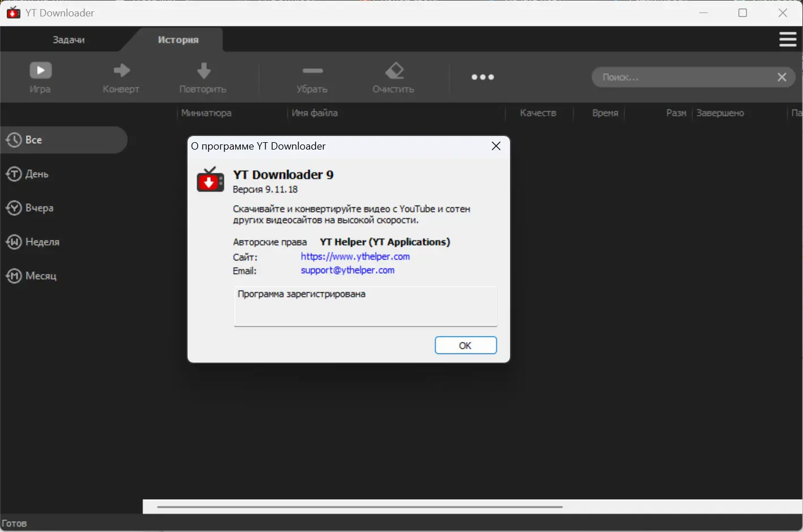Image resolution: width=803 pixels, height=532 pixels.
Task: Click the YT Downloader title bar app icon
Action: [13, 12]
